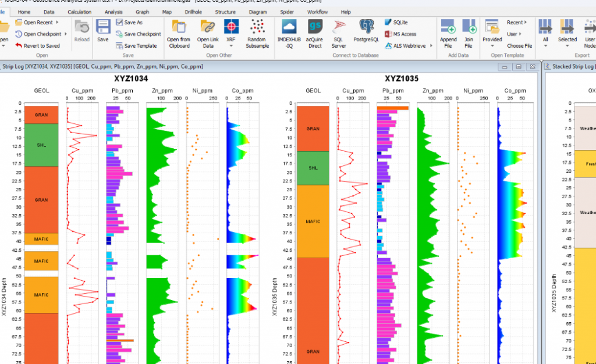596x364 pixels.
Task: Expand the Export Selected dropdown
Action: [x=567, y=40]
